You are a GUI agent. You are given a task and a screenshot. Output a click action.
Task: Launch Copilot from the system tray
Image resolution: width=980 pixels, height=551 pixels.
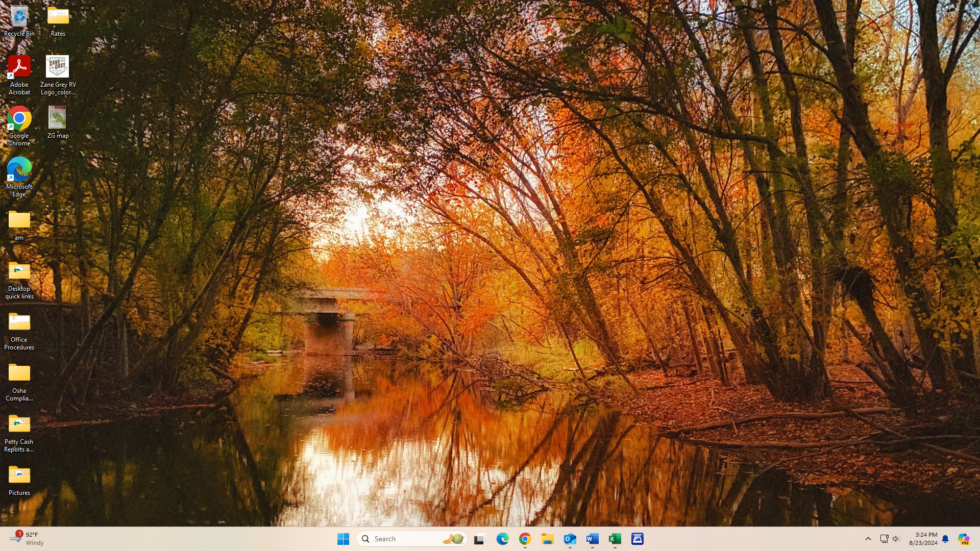point(964,539)
